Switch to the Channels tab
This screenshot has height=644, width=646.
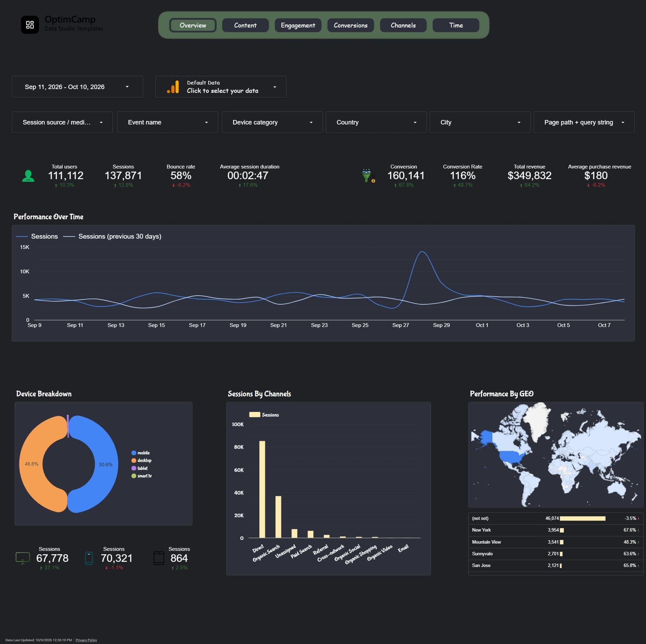(403, 25)
